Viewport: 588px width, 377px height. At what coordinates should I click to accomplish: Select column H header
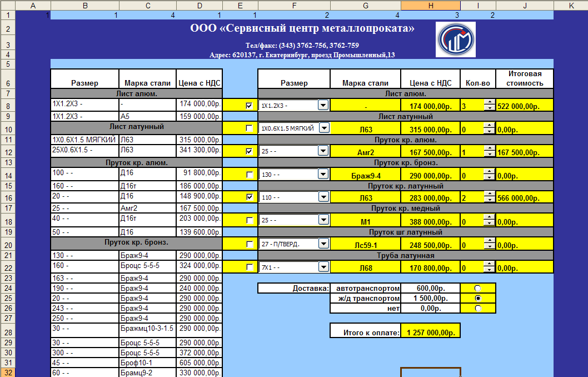tap(431, 5)
